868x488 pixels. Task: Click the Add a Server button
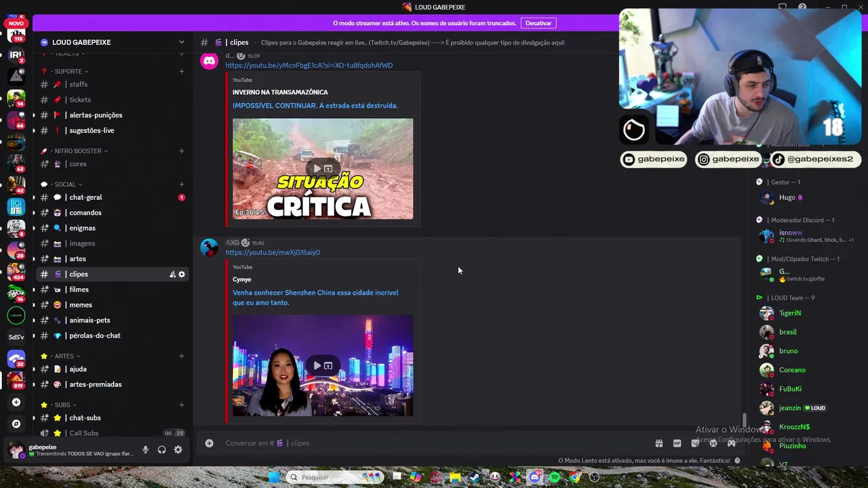pos(16,402)
